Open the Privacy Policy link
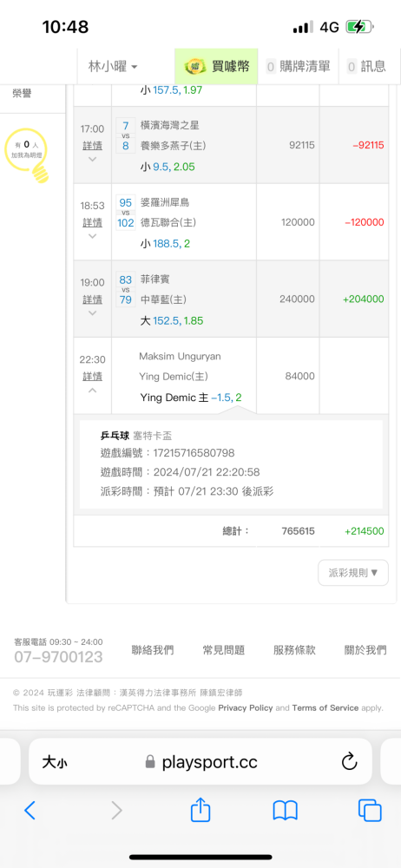Viewport: 401px width, 868px height. (246, 707)
